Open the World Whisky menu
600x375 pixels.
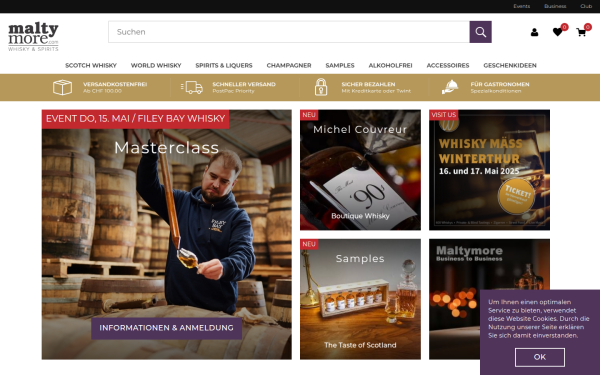tap(156, 65)
